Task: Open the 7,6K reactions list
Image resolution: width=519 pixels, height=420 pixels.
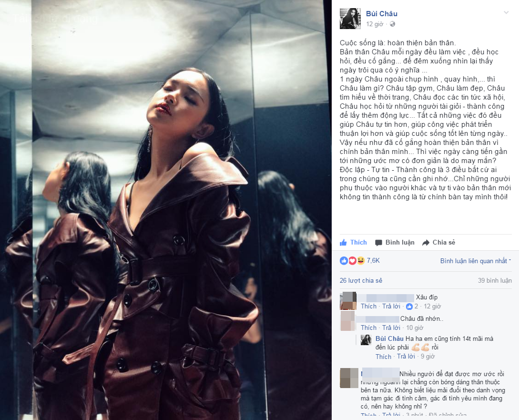Action: click(373, 261)
